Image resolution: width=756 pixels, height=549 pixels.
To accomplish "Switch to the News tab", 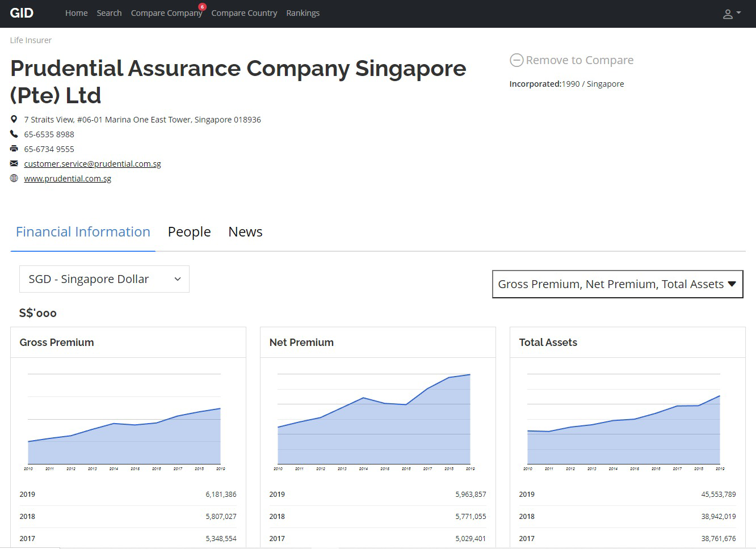I will point(245,232).
